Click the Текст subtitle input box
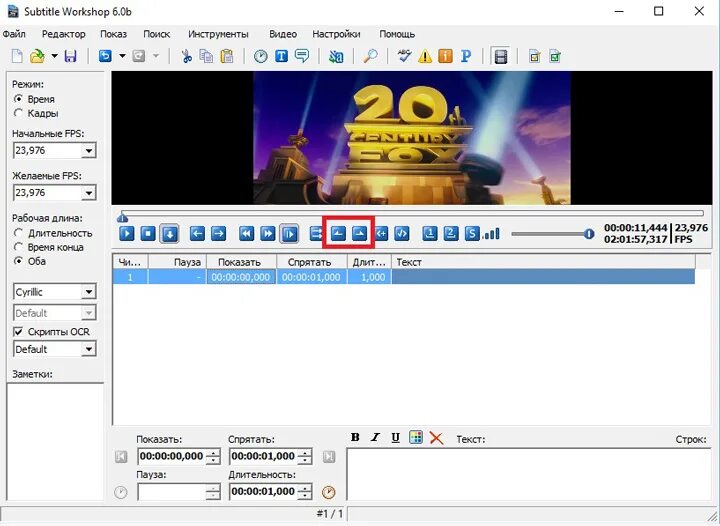Viewport: 720px width, 526px height. [x=529, y=474]
